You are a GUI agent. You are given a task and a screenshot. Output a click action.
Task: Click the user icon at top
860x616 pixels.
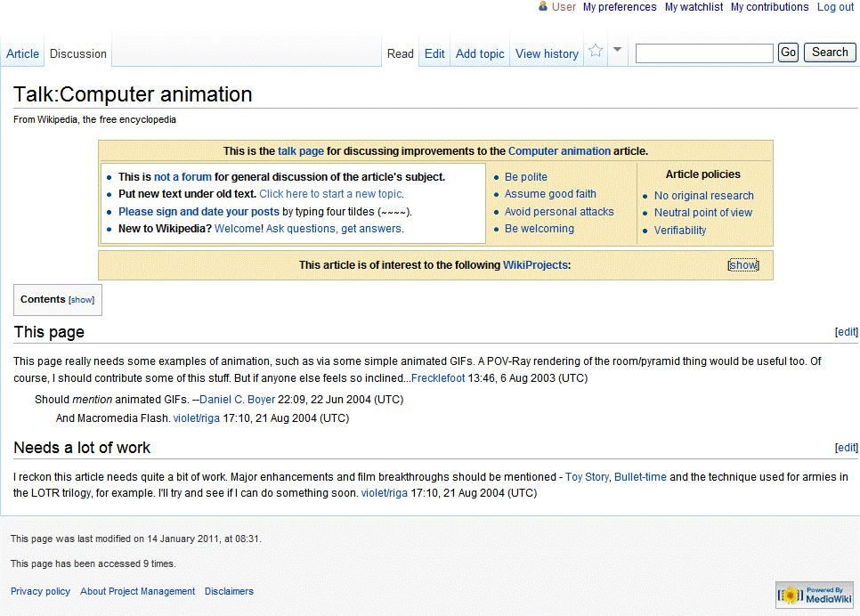542,6
